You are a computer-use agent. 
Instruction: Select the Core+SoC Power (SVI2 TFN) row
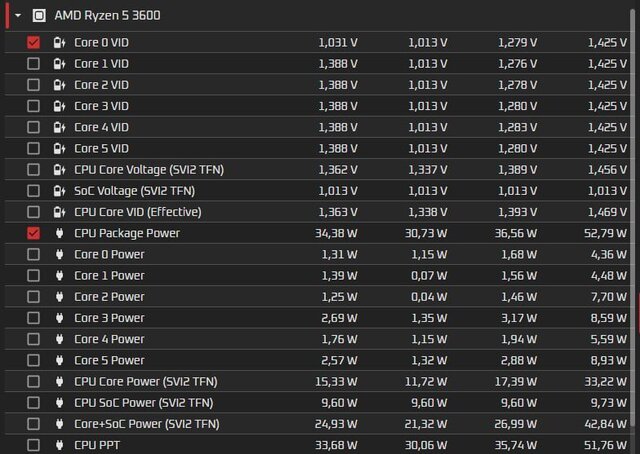tap(146, 424)
